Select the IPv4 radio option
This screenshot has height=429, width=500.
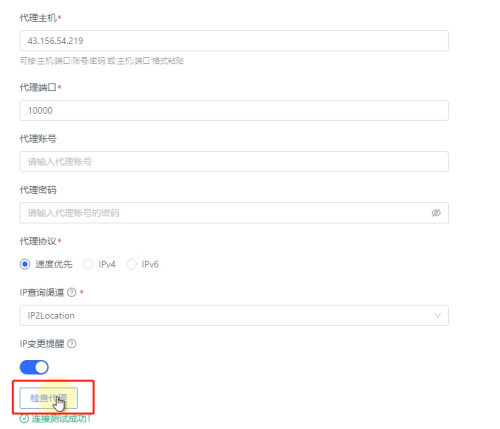[88, 264]
